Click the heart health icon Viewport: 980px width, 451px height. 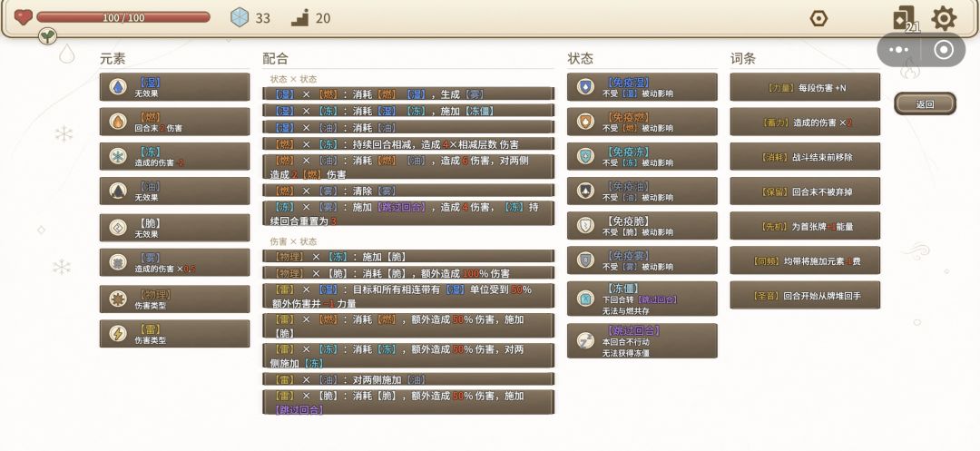[23, 17]
